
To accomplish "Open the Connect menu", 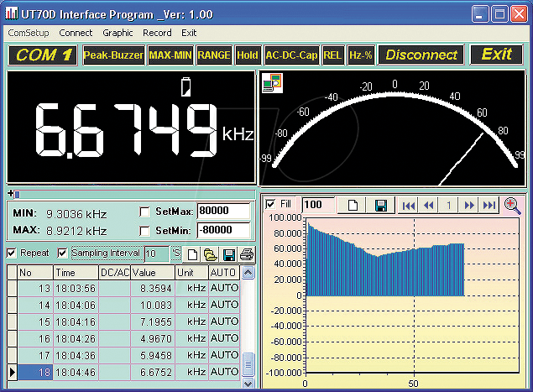I will tap(76, 33).
